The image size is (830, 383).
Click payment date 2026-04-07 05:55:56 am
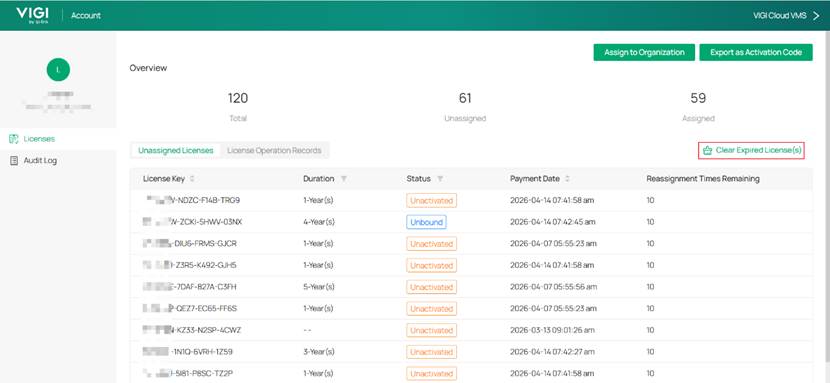coord(553,287)
